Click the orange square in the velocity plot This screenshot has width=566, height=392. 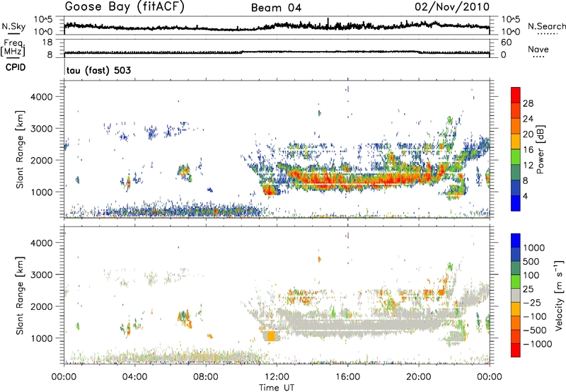click(x=271, y=336)
